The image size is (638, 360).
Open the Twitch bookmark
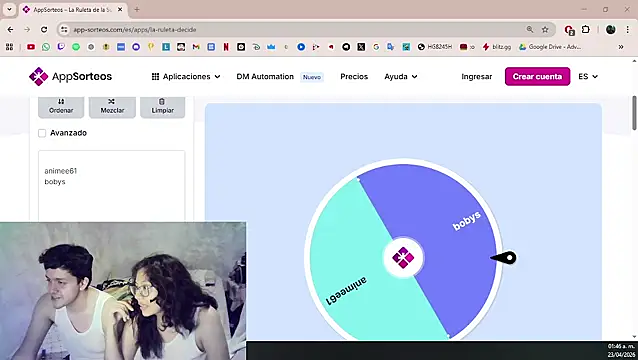(x=61, y=47)
